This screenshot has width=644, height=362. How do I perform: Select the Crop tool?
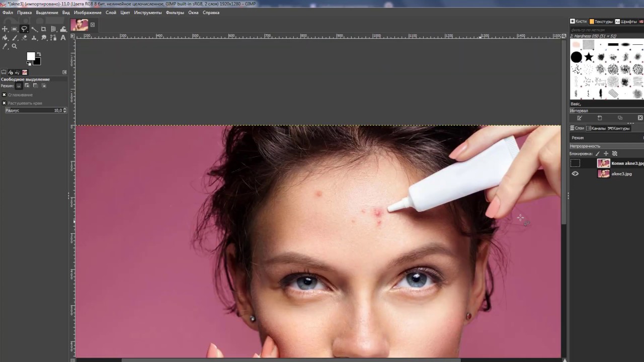coord(43,29)
